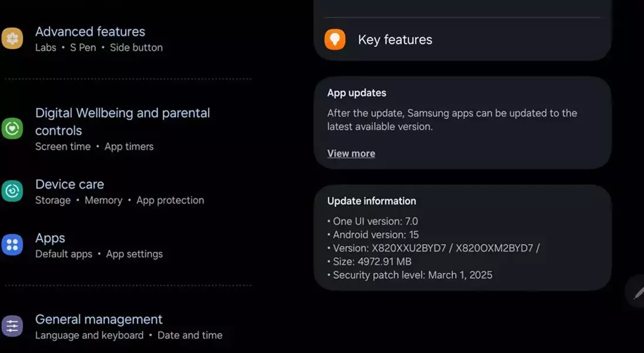This screenshot has width=644, height=353.
Task: Tap the Update information card
Action: point(462,238)
